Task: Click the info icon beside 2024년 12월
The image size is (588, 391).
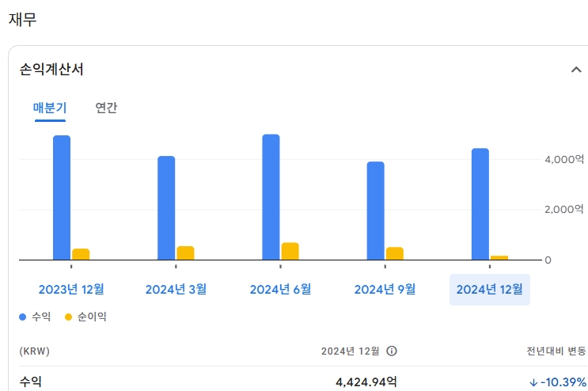Action: [x=392, y=351]
